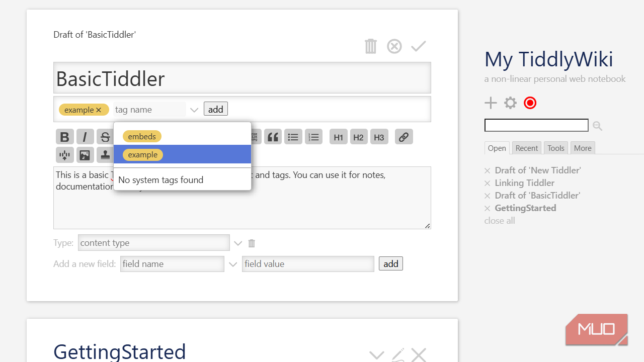Delete the BasicTiddler draft via trash icon
Viewport: 644px width, 362px height.
click(371, 46)
